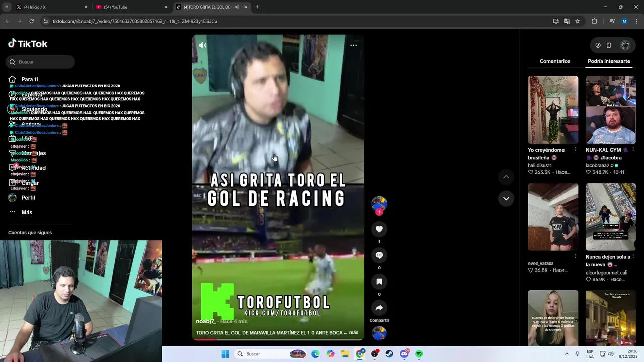Open noabj7_ author profile link

click(206, 321)
